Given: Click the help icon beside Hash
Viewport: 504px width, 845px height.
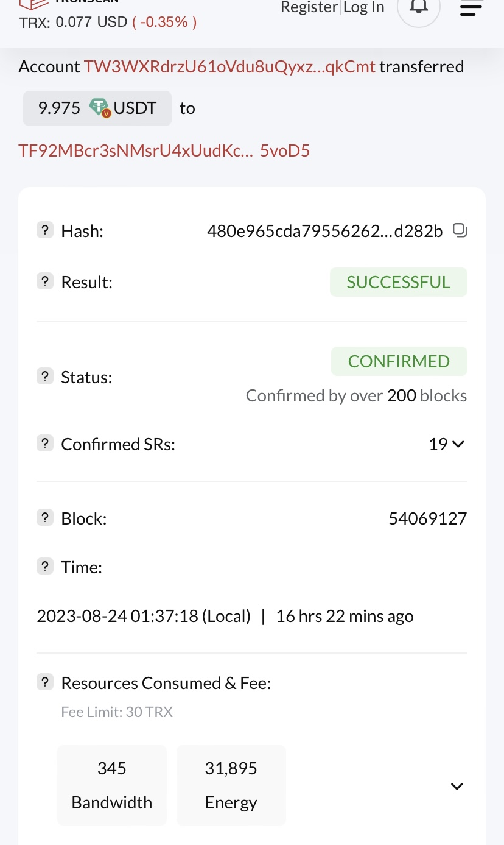Looking at the screenshot, I should click(45, 230).
